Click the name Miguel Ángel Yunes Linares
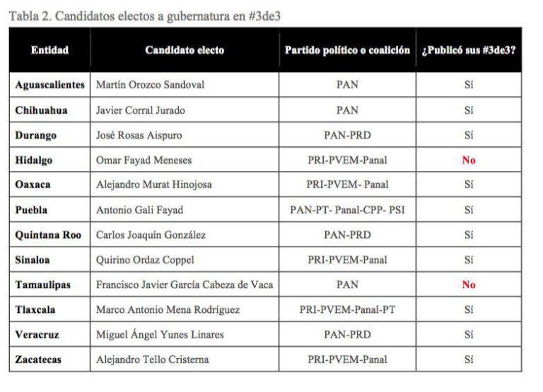Image resolution: width=543 pixels, height=392 pixels. click(x=160, y=334)
